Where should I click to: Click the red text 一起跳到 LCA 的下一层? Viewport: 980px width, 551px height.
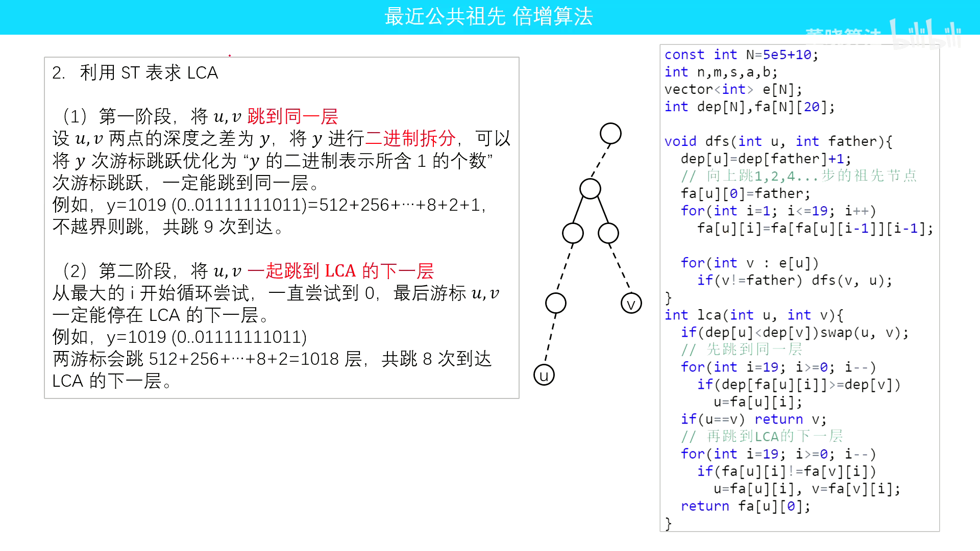click(342, 271)
